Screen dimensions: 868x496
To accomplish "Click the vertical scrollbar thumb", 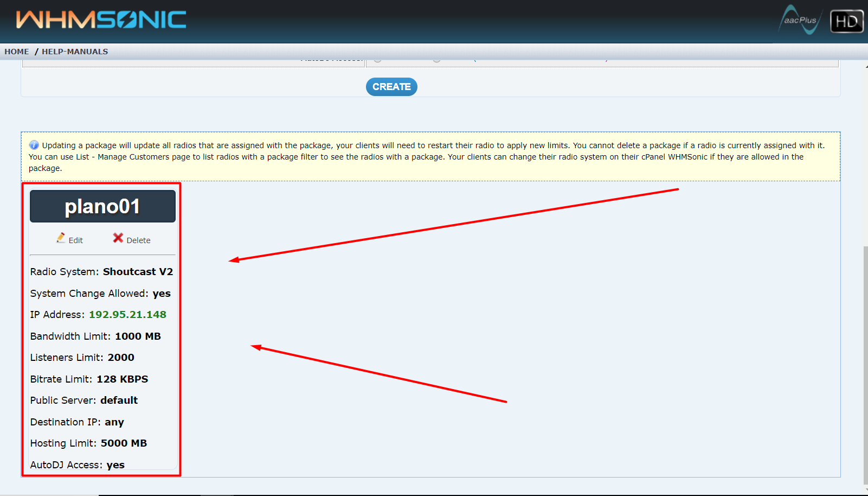I will 865,364.
